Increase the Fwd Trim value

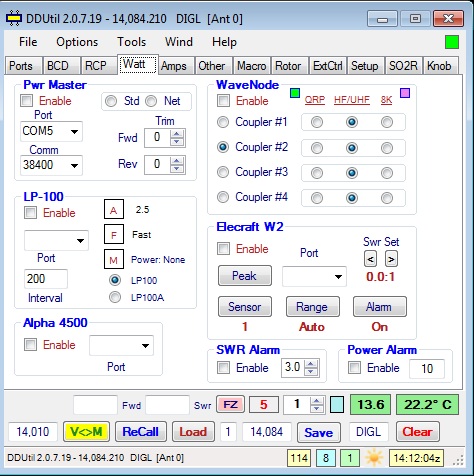(x=177, y=134)
